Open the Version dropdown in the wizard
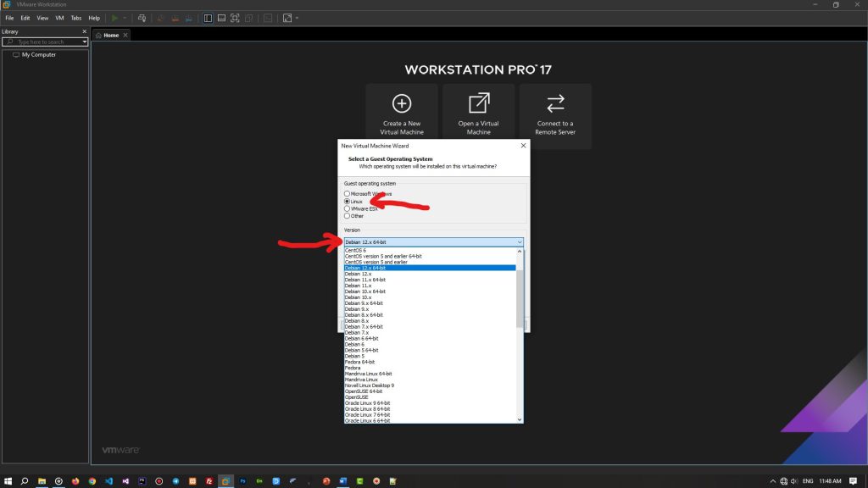This screenshot has height=488, width=868. tap(519, 242)
